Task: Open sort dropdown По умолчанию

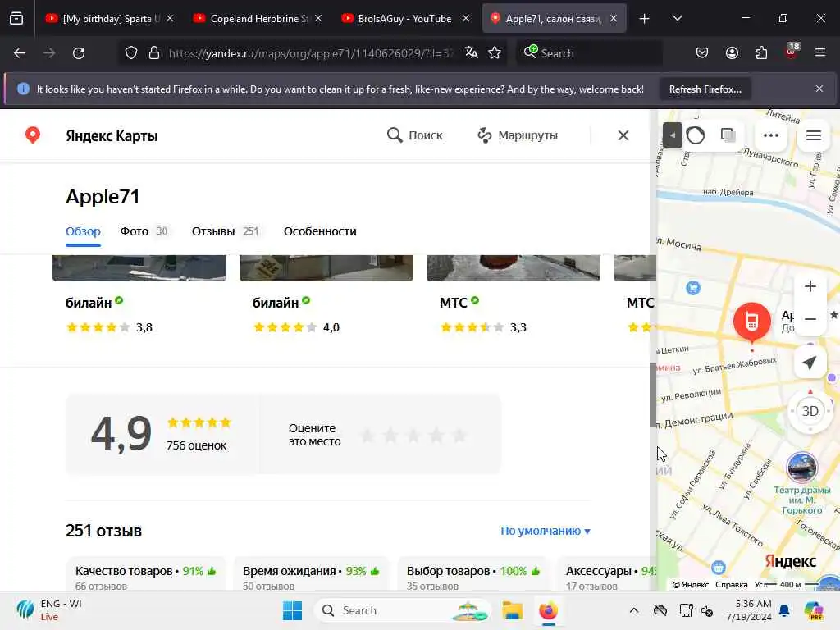Action: (545, 531)
